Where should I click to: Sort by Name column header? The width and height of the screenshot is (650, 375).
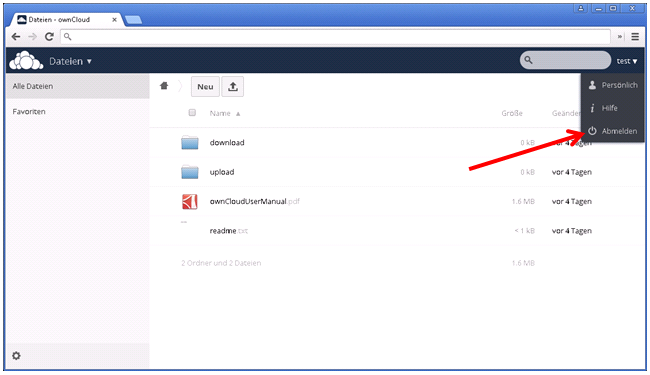[x=220, y=113]
